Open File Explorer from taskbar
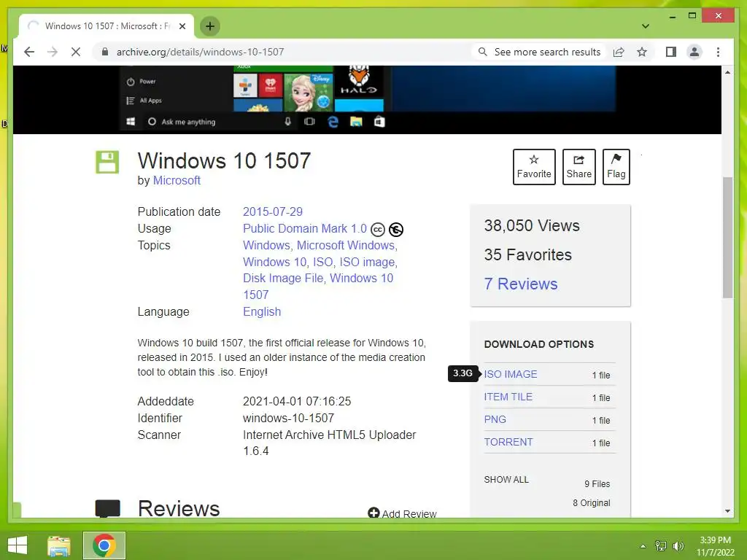The width and height of the screenshot is (747, 560). (x=59, y=545)
